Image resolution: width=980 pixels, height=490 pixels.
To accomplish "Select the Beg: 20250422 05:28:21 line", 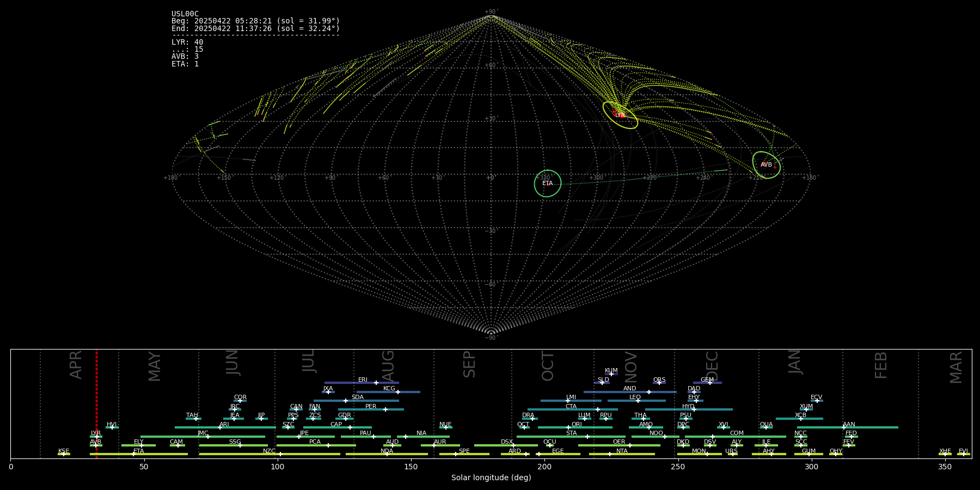I will pyautogui.click(x=255, y=21).
